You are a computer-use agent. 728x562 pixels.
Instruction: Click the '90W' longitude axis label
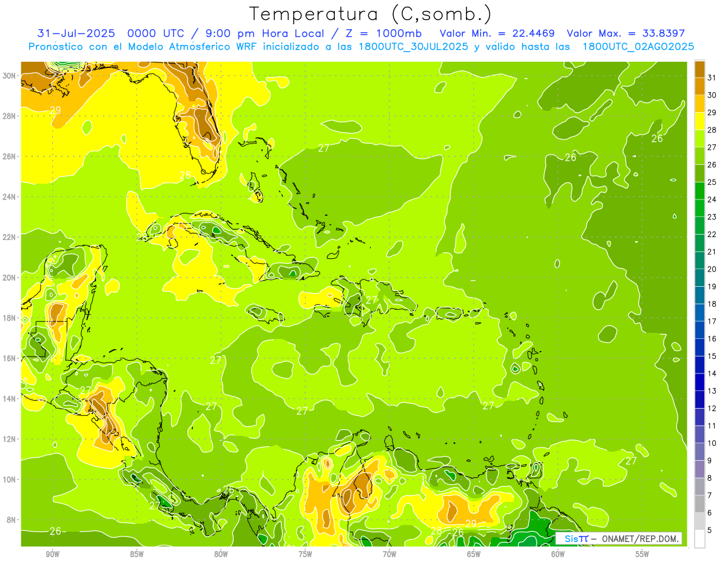click(x=52, y=554)
